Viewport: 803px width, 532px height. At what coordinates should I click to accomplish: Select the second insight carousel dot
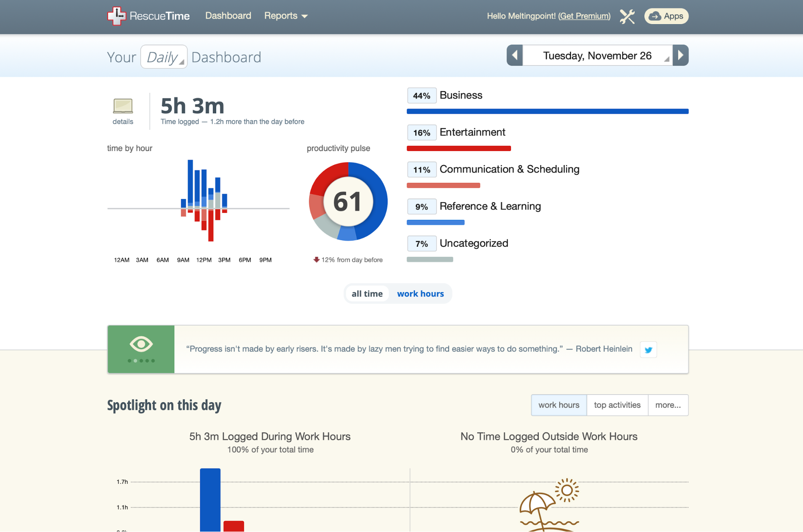(135, 361)
